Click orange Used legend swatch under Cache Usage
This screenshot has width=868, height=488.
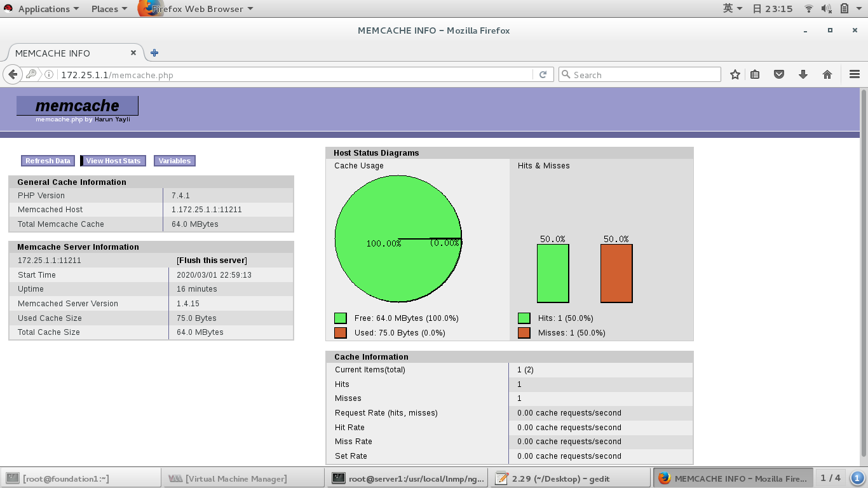[x=341, y=332]
